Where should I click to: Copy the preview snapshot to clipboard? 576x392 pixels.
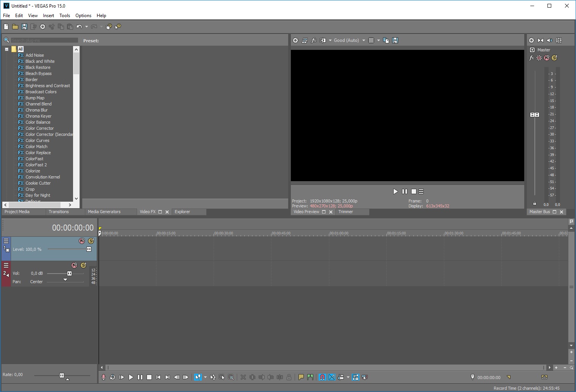coord(386,40)
